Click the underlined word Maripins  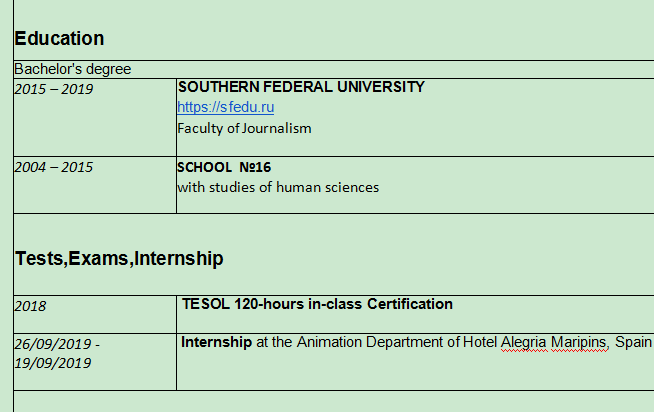580,342
